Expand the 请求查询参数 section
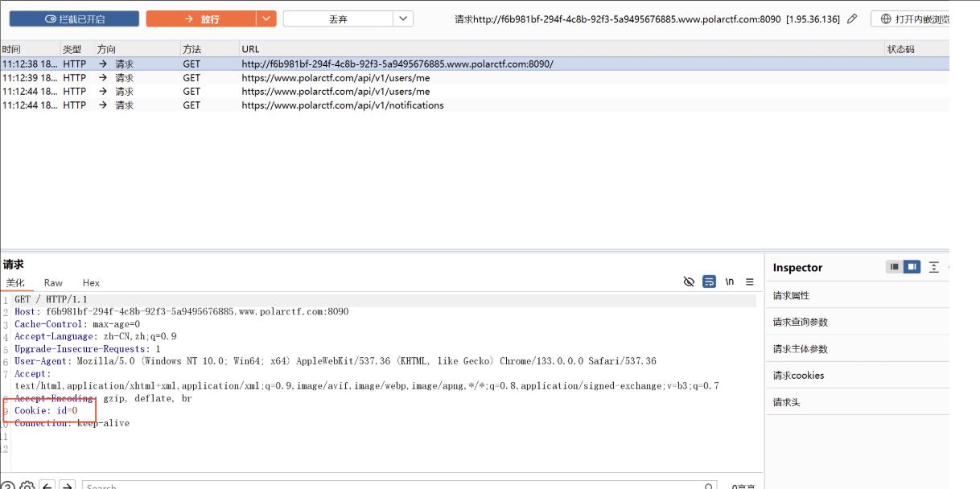Viewport: 980px width, 489px height. (x=857, y=322)
